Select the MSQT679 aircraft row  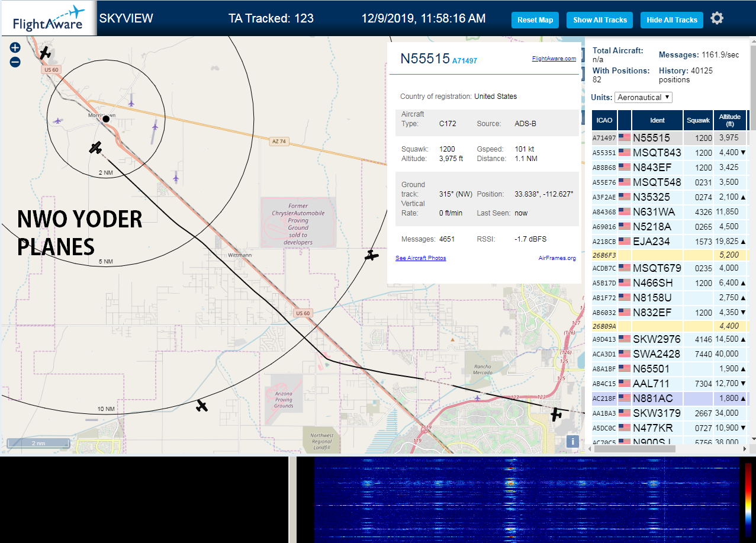(670, 268)
